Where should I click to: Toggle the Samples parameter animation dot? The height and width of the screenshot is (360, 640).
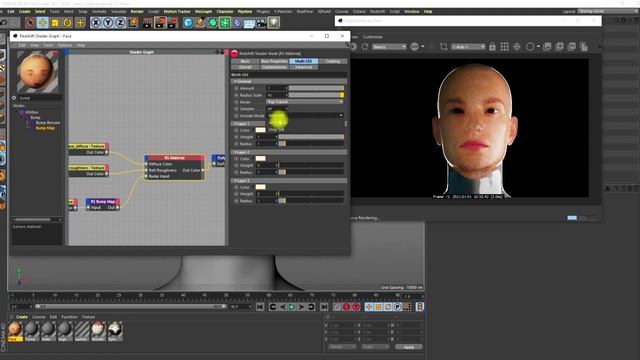(236, 109)
